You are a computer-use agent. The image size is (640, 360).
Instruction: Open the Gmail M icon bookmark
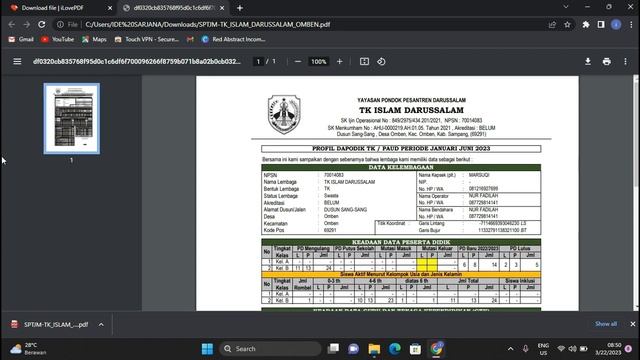click(x=190, y=39)
